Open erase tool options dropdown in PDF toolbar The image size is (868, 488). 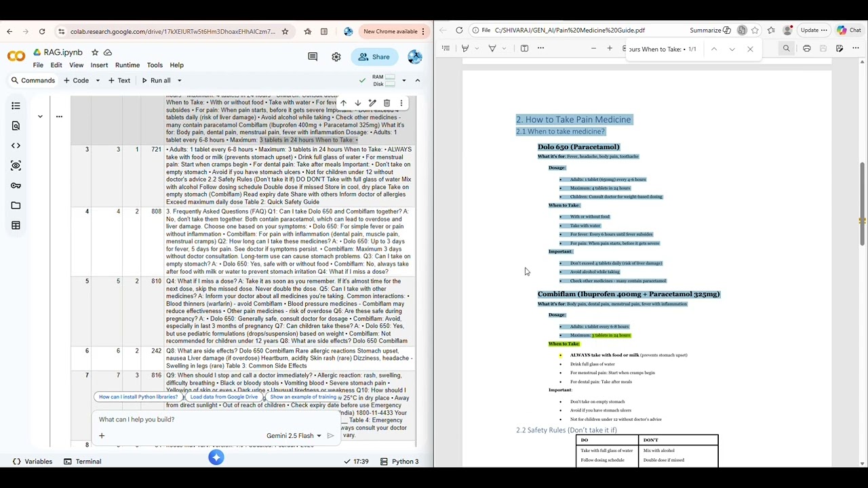click(x=504, y=48)
